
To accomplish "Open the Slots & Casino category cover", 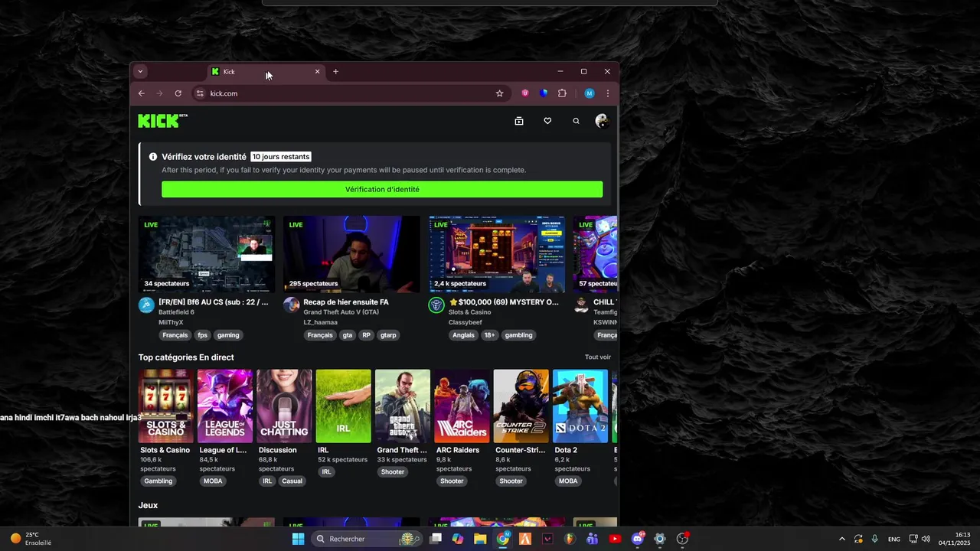I will pyautogui.click(x=165, y=406).
